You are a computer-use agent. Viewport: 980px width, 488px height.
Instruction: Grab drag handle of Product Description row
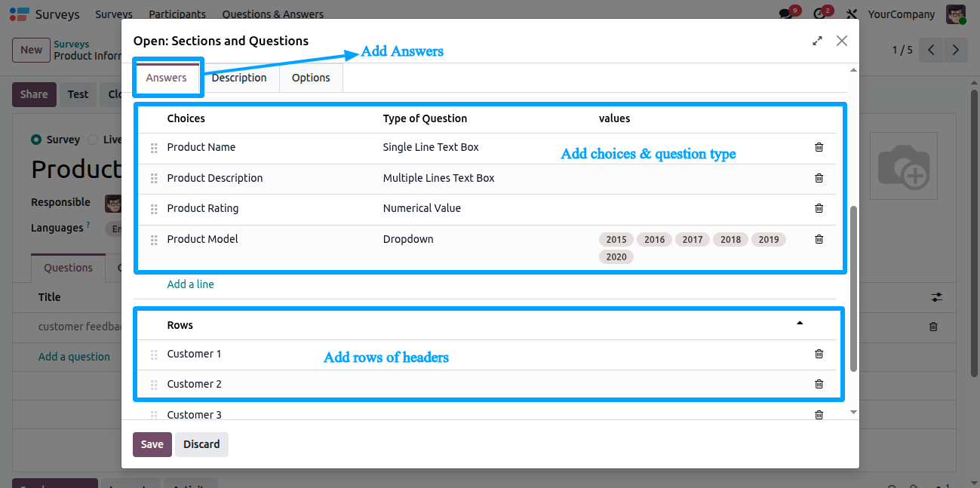coord(154,179)
